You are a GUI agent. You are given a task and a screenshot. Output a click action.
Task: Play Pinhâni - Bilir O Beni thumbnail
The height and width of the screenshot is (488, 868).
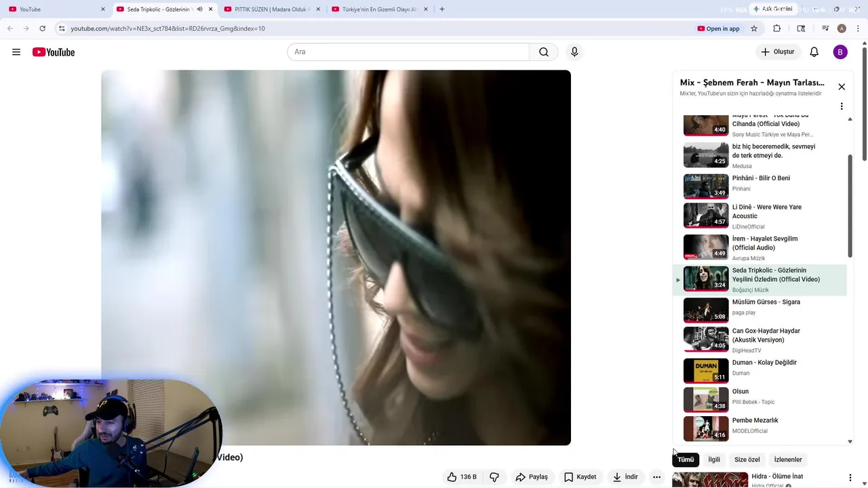click(706, 185)
